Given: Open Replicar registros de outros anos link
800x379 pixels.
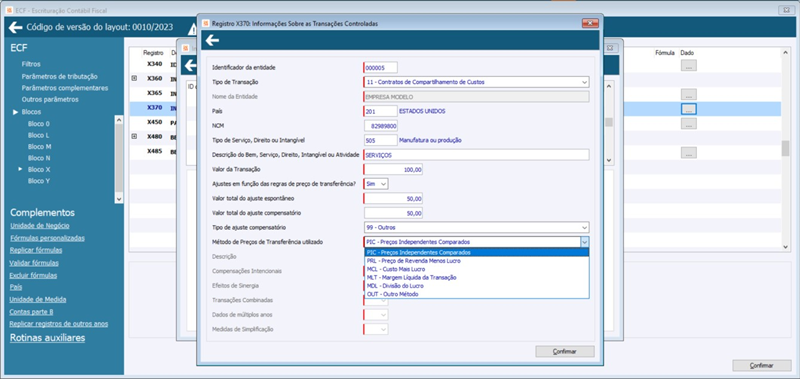Looking at the screenshot, I should pos(59,324).
